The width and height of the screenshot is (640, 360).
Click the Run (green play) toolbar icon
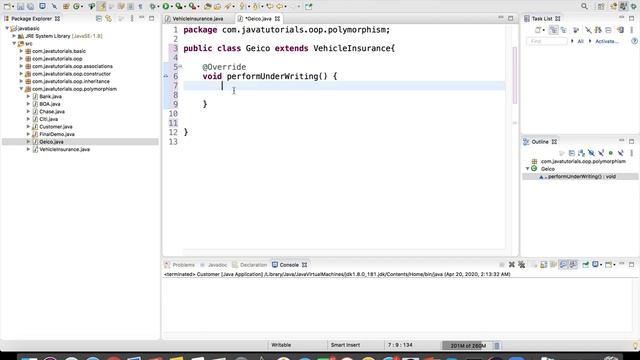click(166, 6)
